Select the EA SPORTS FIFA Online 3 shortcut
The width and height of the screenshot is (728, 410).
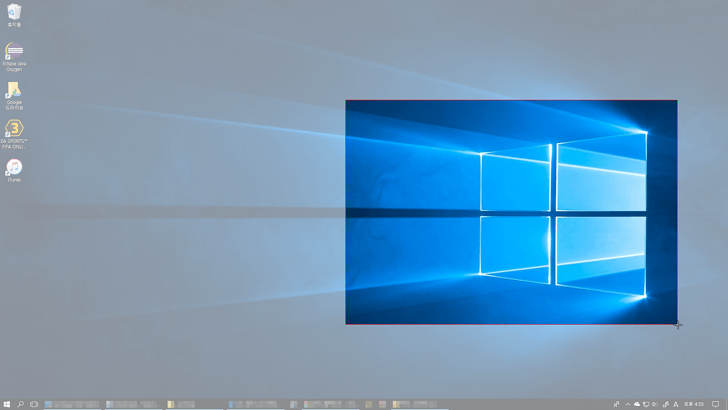click(14, 135)
